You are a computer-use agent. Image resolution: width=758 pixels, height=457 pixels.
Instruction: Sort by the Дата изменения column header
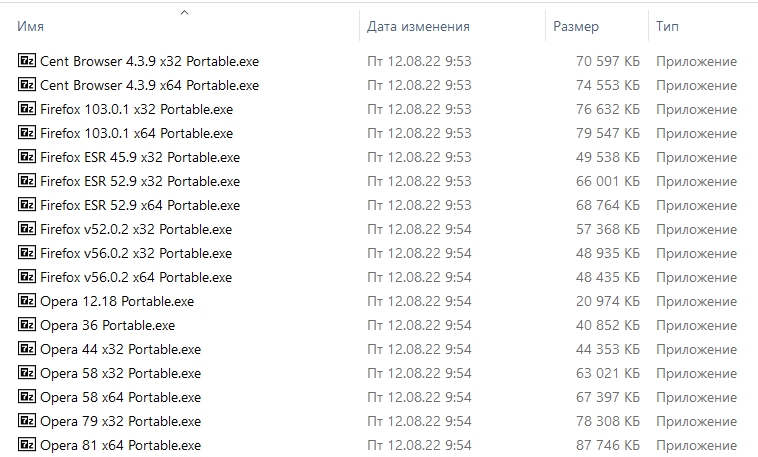(x=418, y=26)
